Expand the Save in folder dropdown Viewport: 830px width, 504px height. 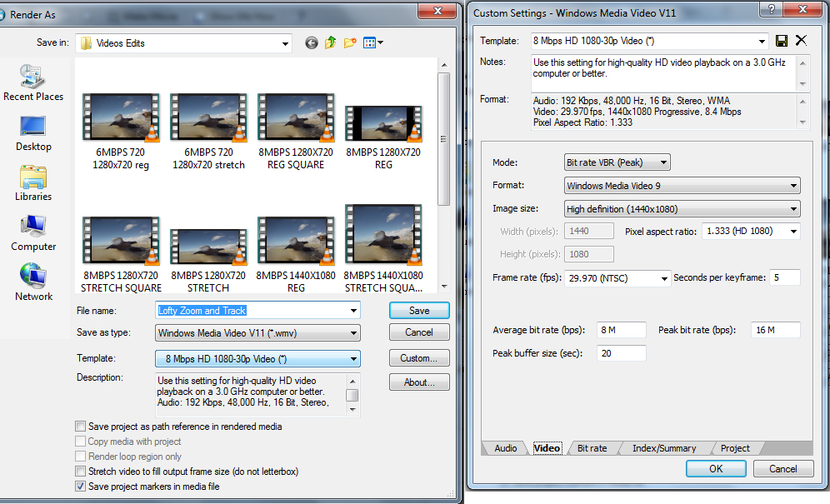285,43
